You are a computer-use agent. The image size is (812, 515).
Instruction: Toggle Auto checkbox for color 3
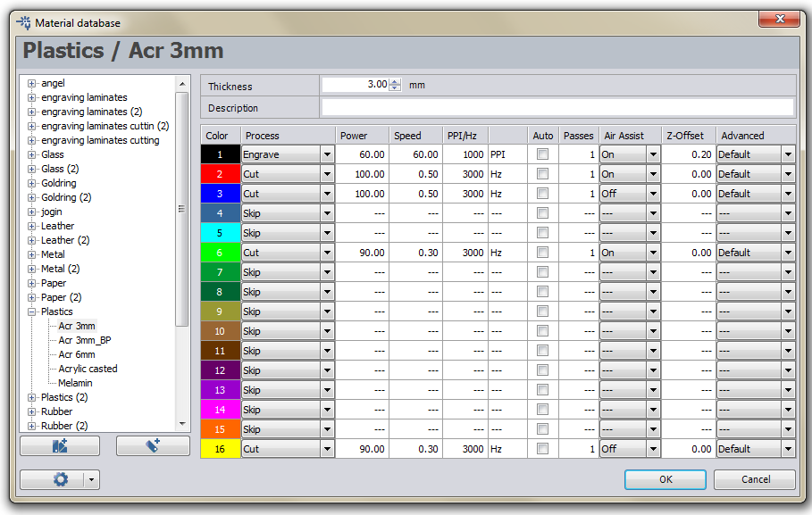542,194
